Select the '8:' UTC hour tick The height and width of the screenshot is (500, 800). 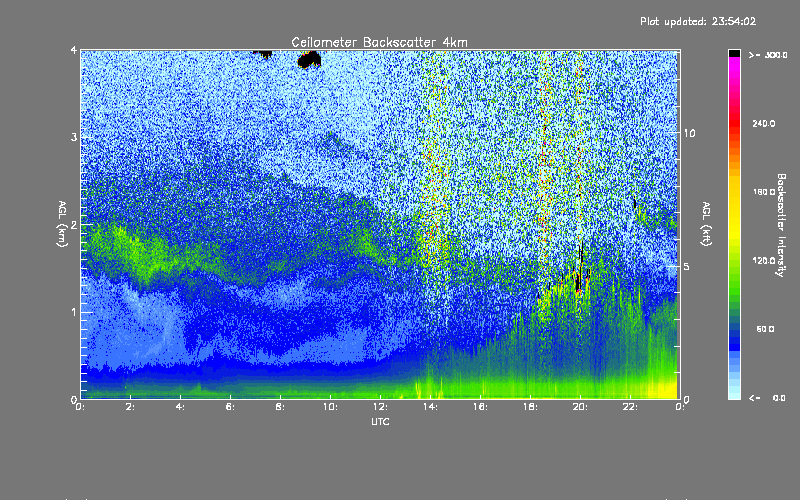[x=281, y=407]
